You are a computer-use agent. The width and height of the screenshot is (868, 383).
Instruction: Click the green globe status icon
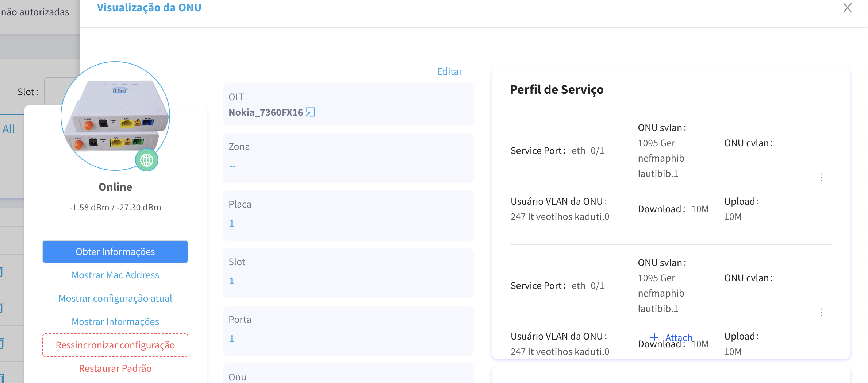coord(147,160)
